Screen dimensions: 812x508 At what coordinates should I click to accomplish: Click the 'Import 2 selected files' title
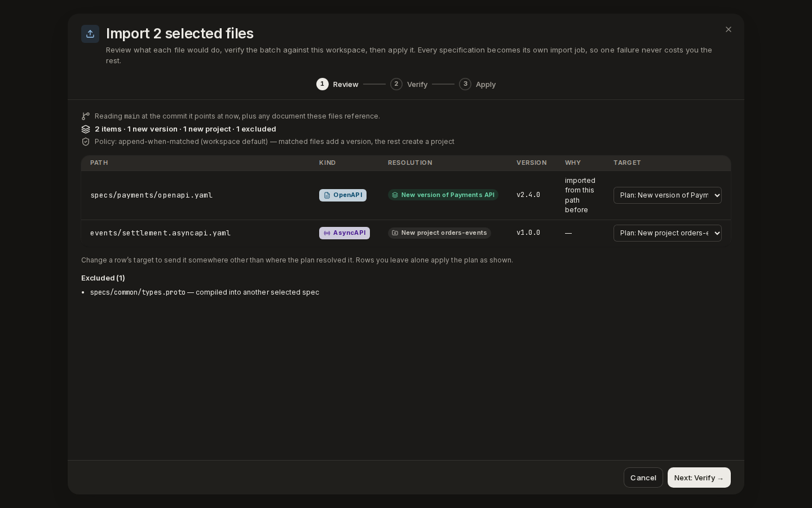click(180, 33)
